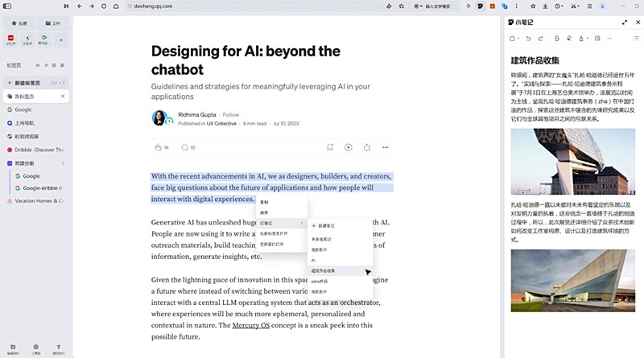Select 建筑作品收集 in the notes submenu

pos(323,271)
